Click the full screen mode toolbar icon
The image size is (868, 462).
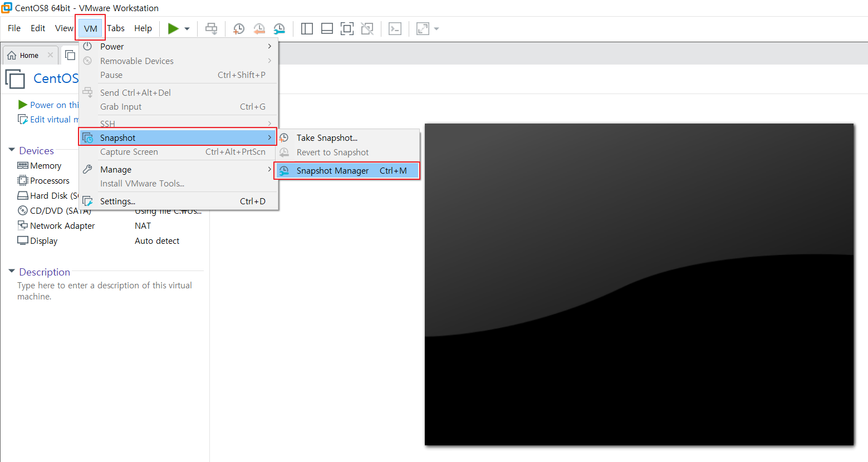click(347, 29)
